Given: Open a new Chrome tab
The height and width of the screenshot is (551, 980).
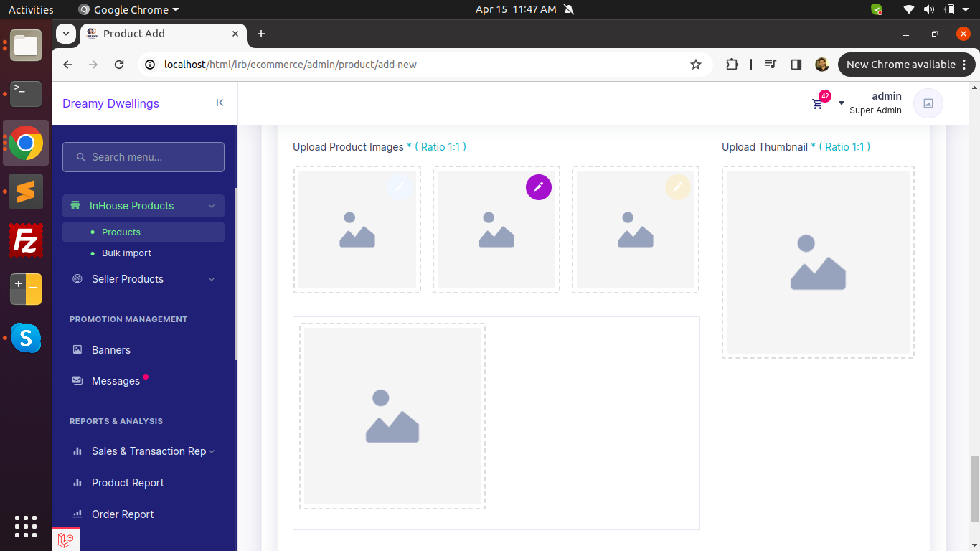Looking at the screenshot, I should pyautogui.click(x=261, y=34).
